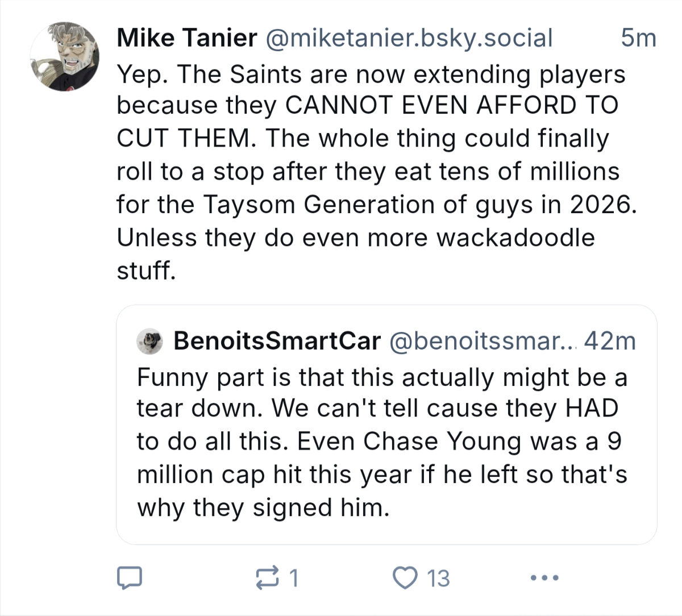The height and width of the screenshot is (616, 682).
Task: Click the like count of 13
Action: click(x=438, y=578)
